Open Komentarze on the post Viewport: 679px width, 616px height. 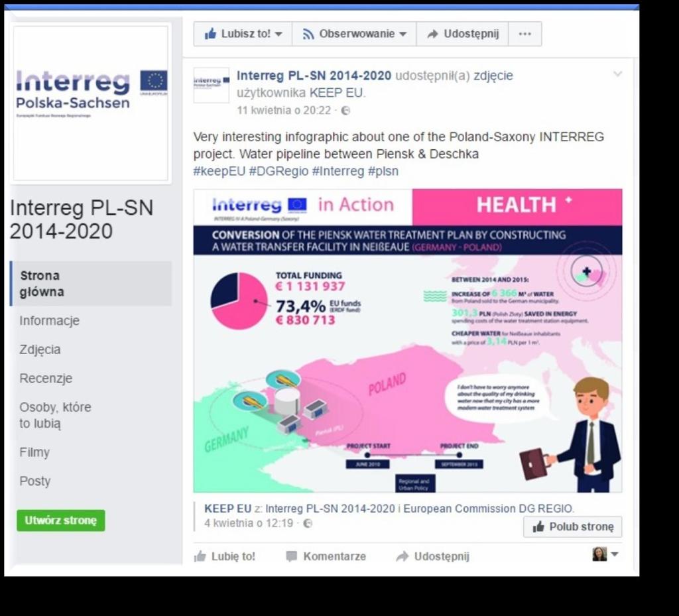coord(326,556)
